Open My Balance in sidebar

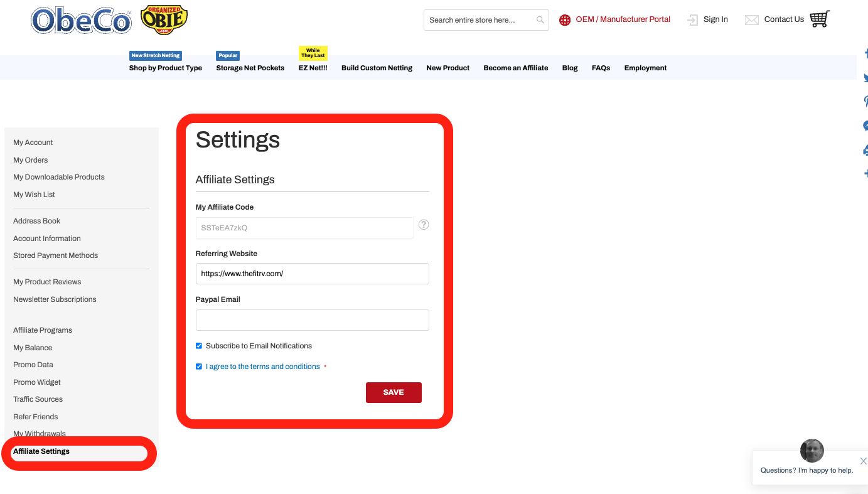[33, 348]
